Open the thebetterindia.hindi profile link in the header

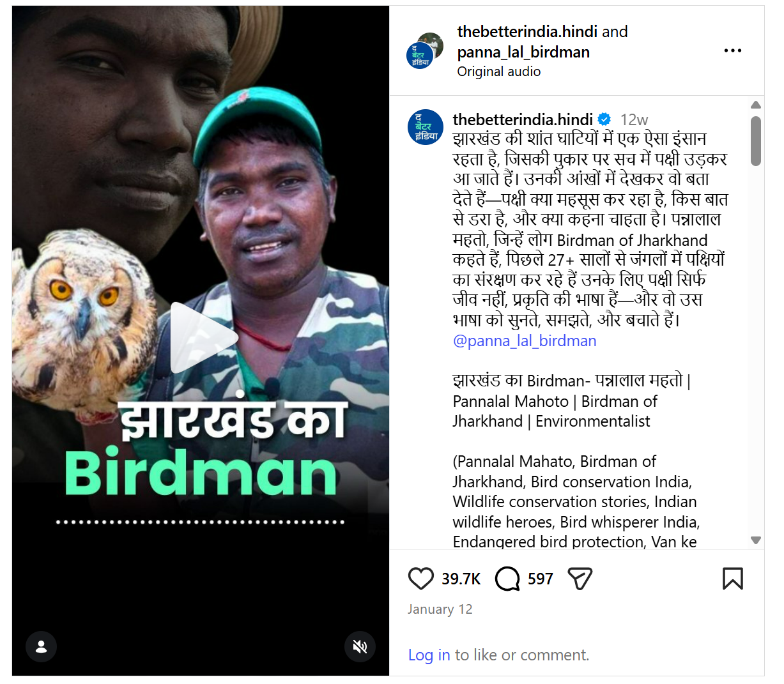coord(527,31)
